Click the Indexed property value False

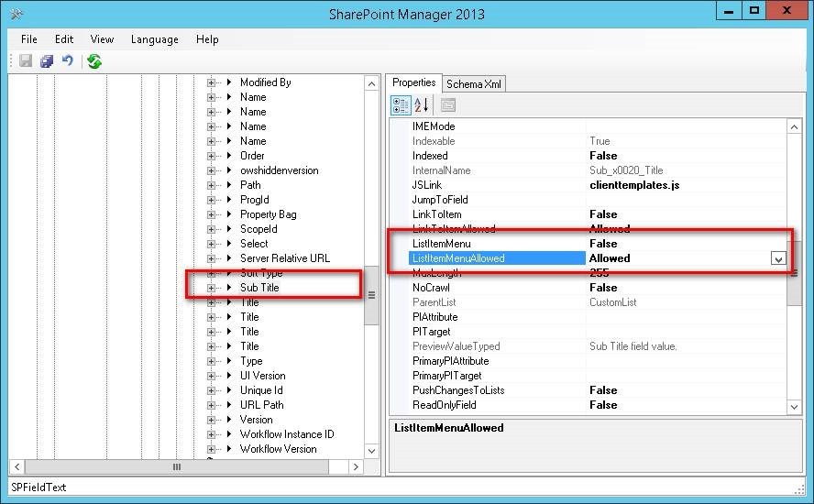pos(603,156)
